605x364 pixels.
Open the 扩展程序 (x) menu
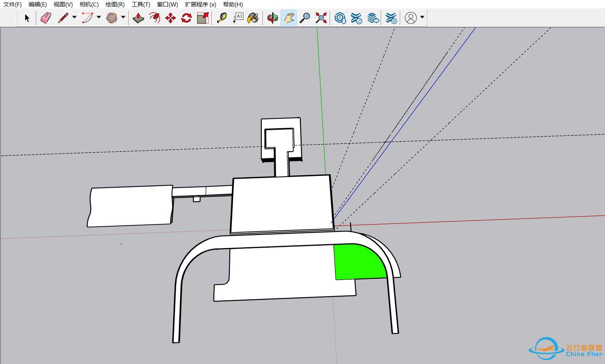pyautogui.click(x=200, y=4)
